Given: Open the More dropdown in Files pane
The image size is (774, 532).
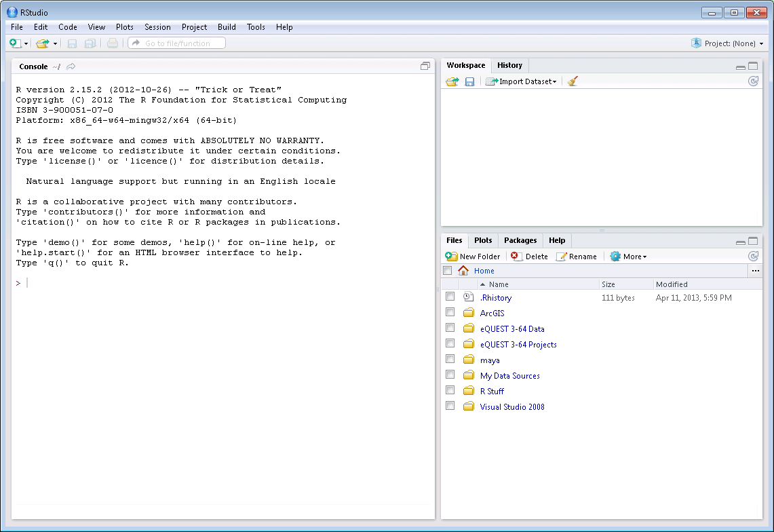Looking at the screenshot, I should pyautogui.click(x=628, y=256).
